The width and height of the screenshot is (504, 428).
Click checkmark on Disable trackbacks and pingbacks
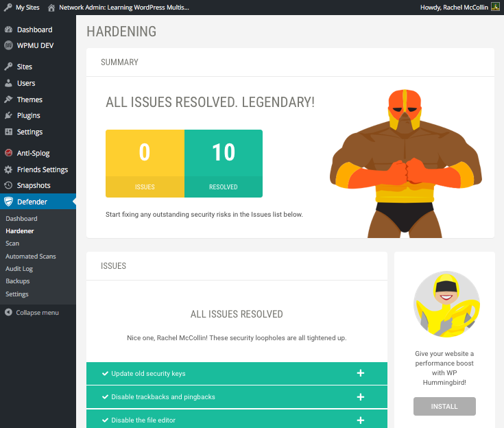click(x=105, y=397)
